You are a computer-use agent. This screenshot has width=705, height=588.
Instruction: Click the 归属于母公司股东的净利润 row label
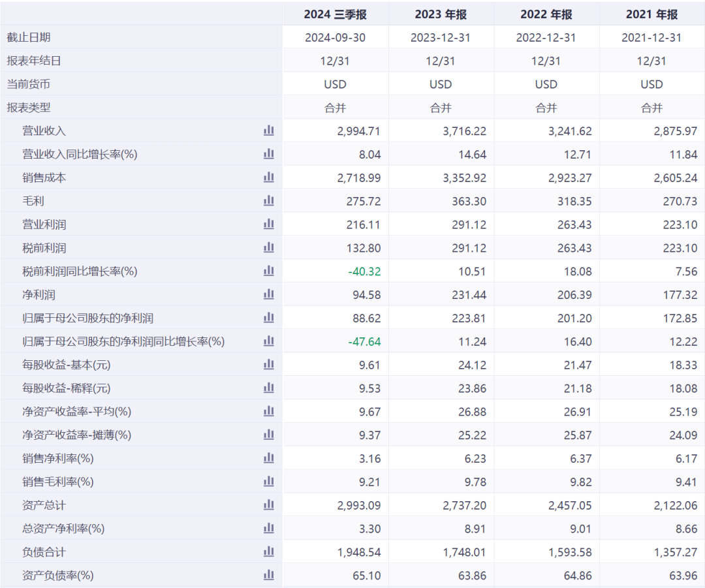(87, 318)
